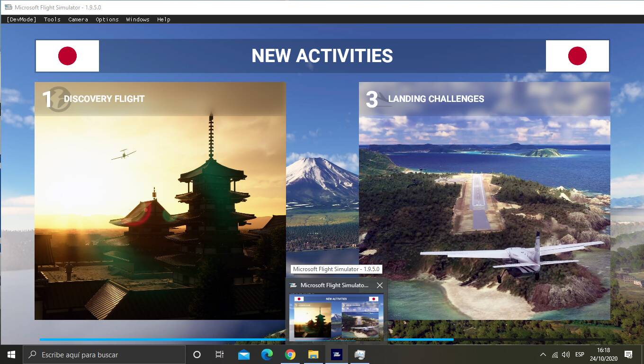Screen dimensions: 644x364
Task: Click the taskbar search box
Action: [x=104, y=355]
